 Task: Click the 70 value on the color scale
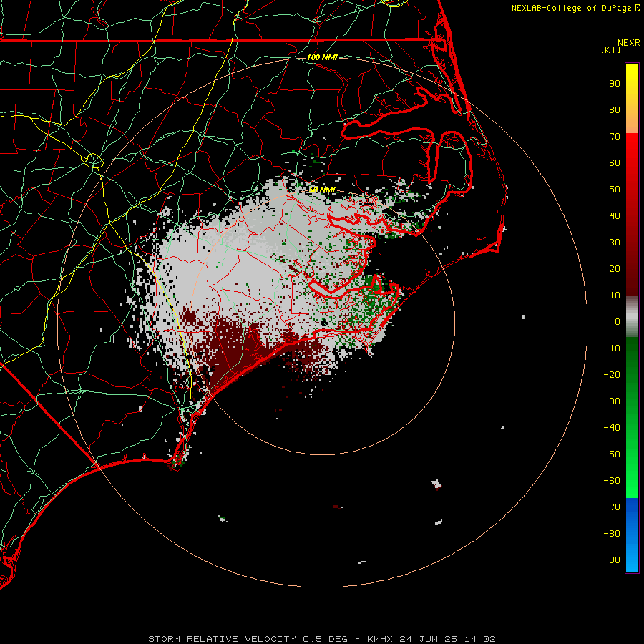click(615, 137)
